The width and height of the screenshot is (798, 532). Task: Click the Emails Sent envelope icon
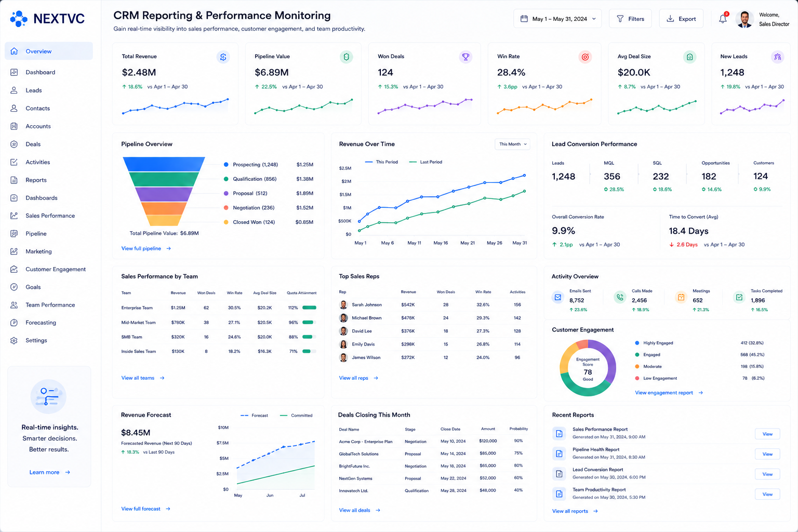[x=558, y=297]
